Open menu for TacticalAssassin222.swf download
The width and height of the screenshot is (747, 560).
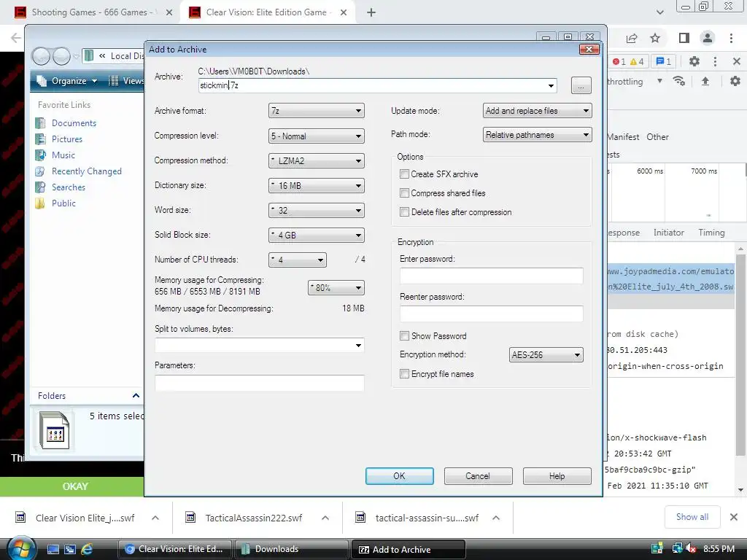[325, 518]
